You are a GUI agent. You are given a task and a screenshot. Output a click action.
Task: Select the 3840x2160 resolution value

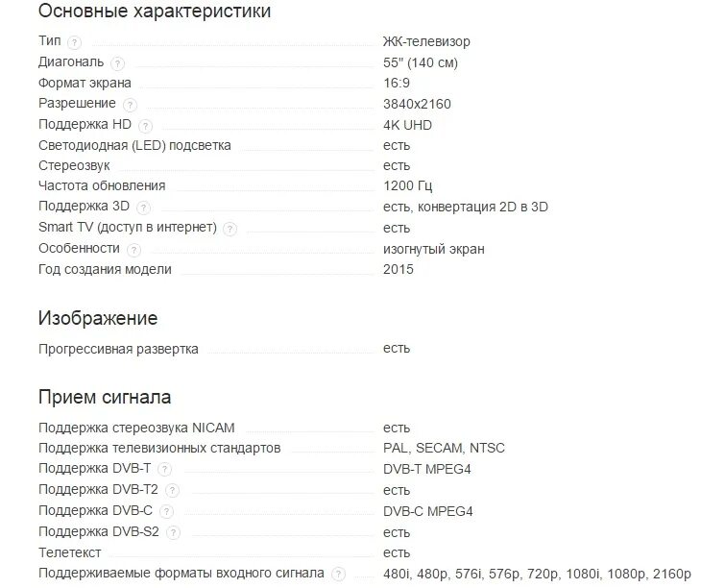coord(417,104)
